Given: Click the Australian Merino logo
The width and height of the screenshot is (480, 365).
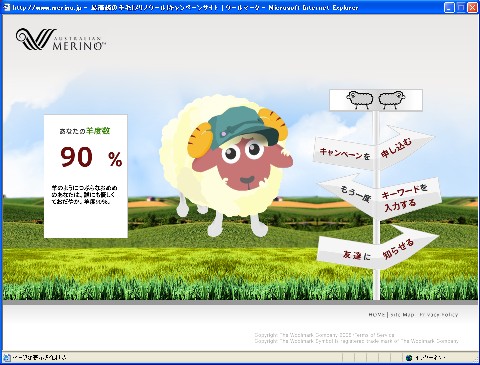Looking at the screenshot, I should [x=60, y=39].
